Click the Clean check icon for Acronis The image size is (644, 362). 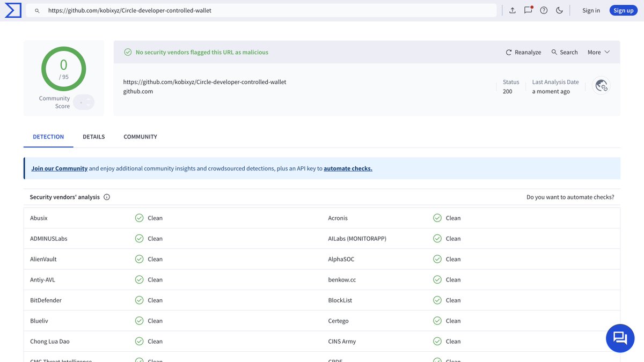(437, 218)
